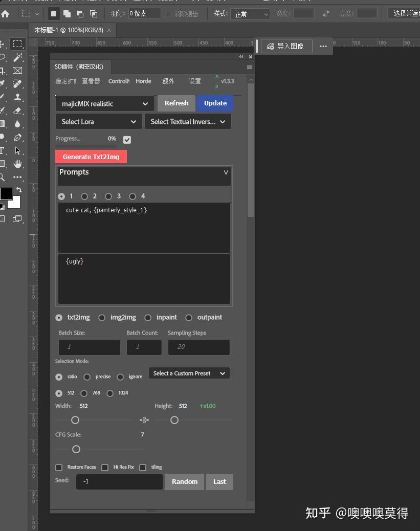Select the Horizontal Type tool
The image size is (420, 531).
(x=5, y=150)
